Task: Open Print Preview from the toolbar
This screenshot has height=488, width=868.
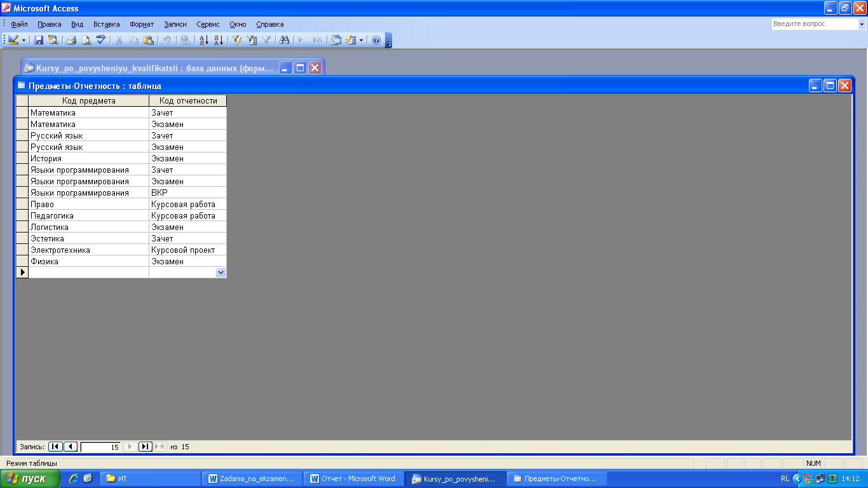Action: [x=86, y=39]
